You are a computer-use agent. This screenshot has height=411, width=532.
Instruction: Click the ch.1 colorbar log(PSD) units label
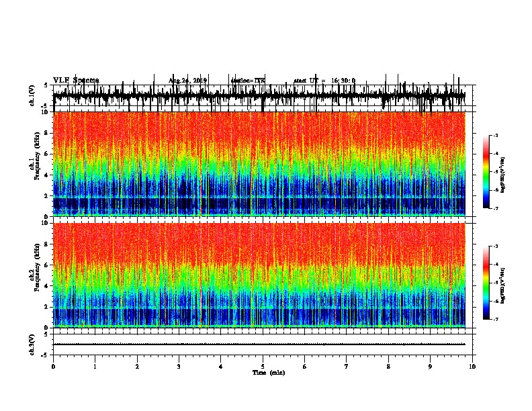coord(503,175)
